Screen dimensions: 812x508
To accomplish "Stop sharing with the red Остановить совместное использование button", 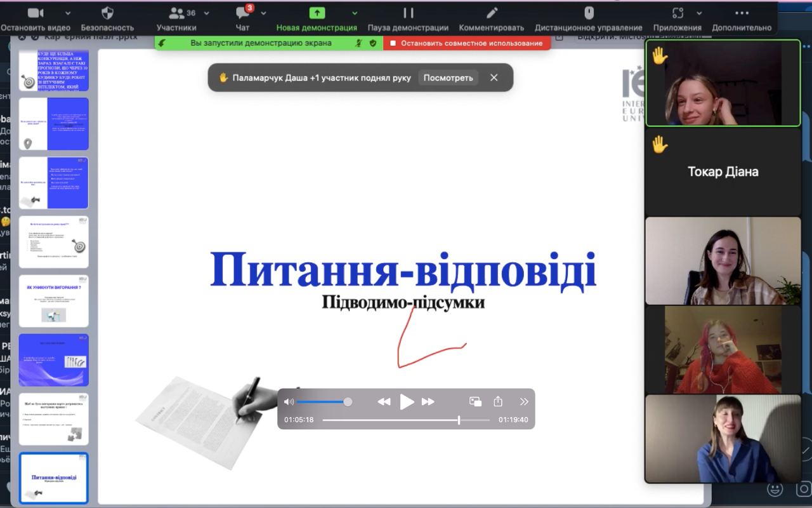I will pos(466,43).
